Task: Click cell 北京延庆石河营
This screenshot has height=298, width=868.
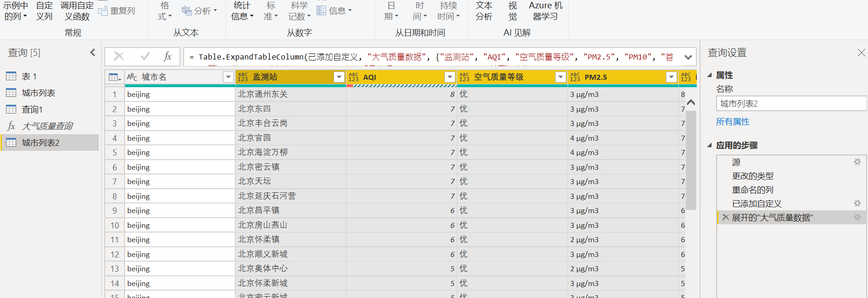Action: coord(291,196)
